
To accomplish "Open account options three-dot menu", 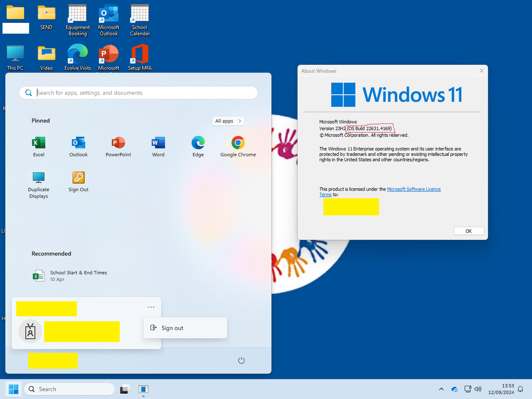I will [x=151, y=307].
